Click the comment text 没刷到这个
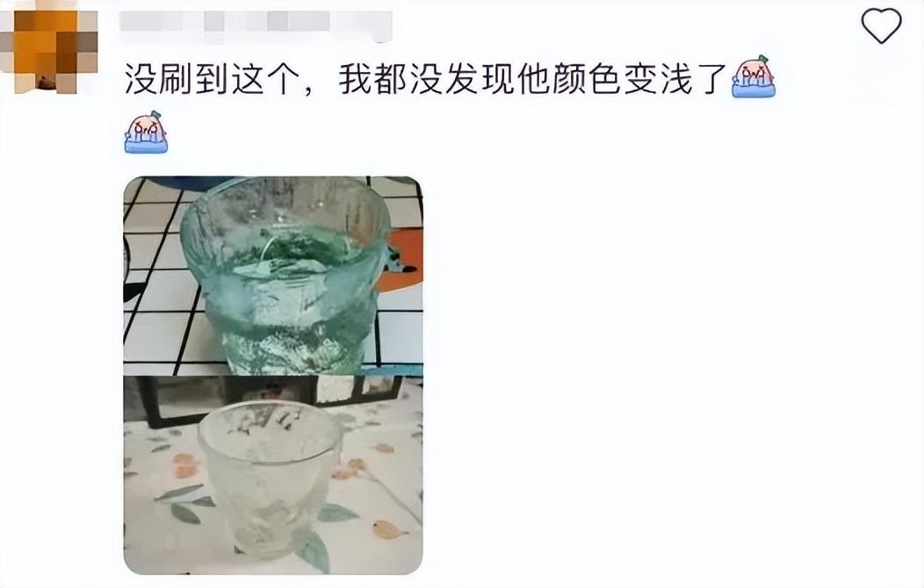The image size is (924, 588). click(x=209, y=78)
